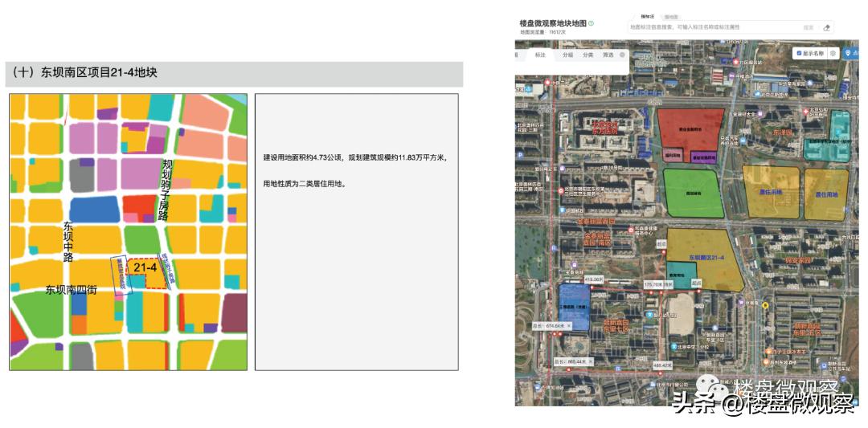Click the 建设用地面积约4.73公顷 text line
This screenshot has width=868, height=428.
click(302, 157)
